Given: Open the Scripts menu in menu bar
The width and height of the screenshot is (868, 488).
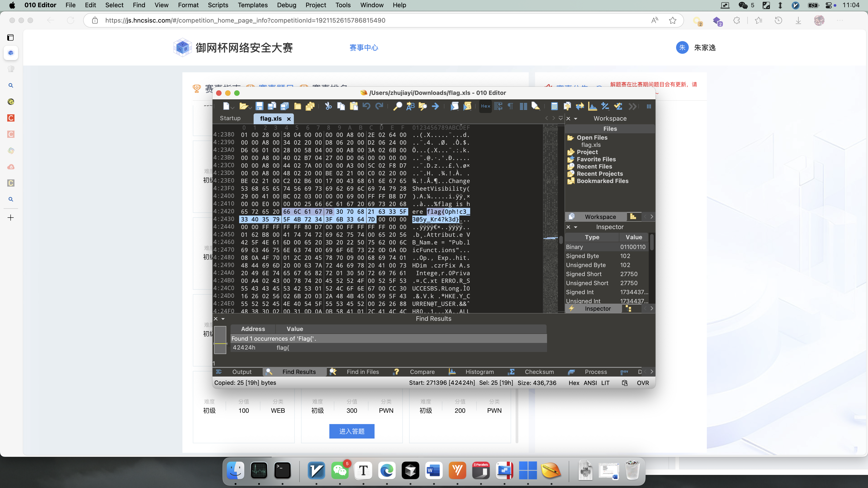Looking at the screenshot, I should pyautogui.click(x=218, y=5).
